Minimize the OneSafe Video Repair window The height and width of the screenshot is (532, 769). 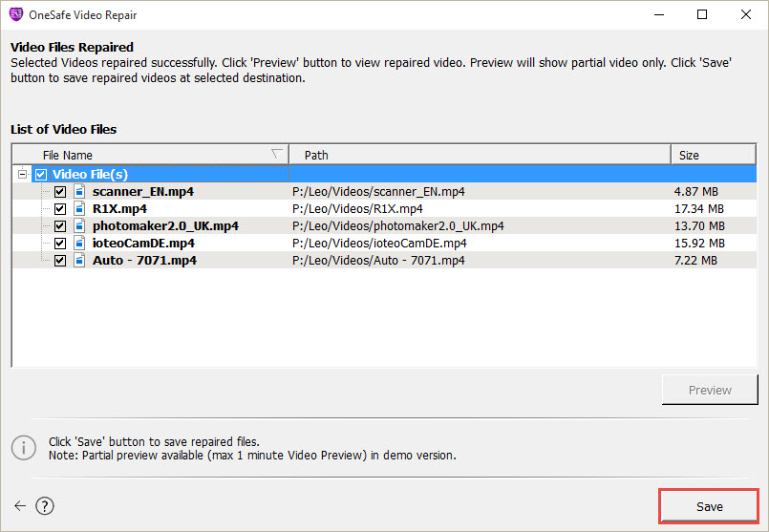(658, 14)
